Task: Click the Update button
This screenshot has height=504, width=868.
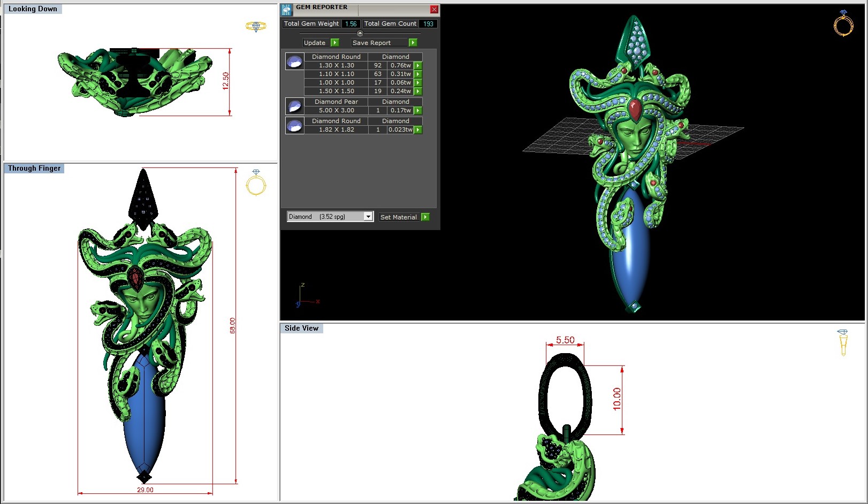Action: coord(315,43)
